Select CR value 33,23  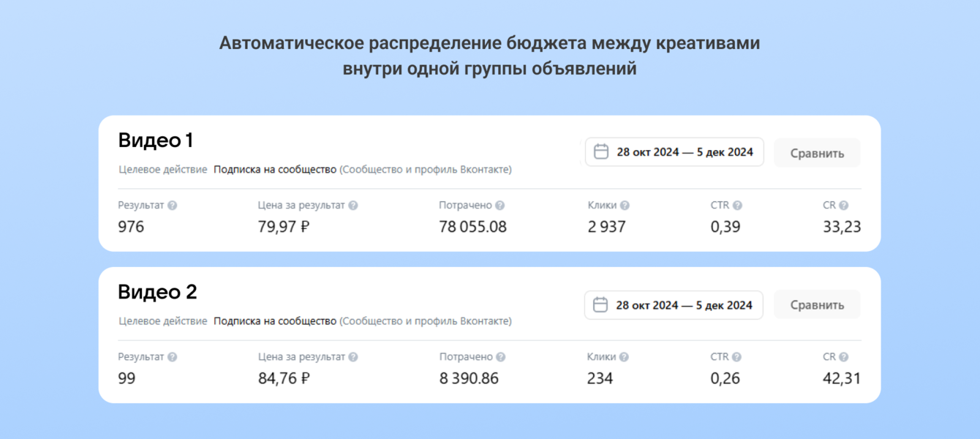click(x=842, y=227)
